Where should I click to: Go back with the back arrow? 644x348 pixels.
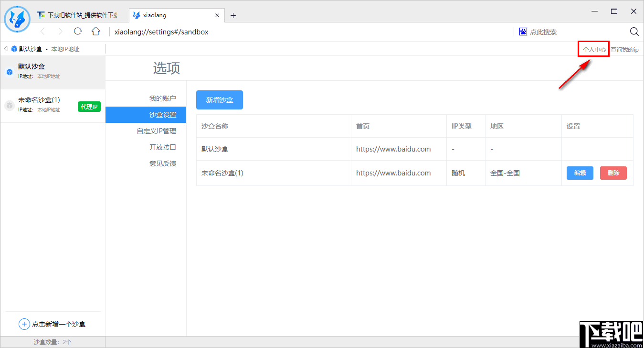click(42, 32)
